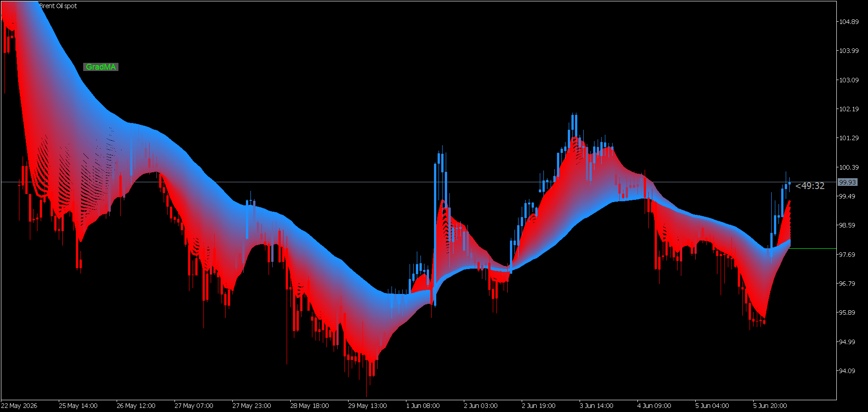Click the 102.19 price scale label
The width and height of the screenshot is (868, 412).
[849, 109]
